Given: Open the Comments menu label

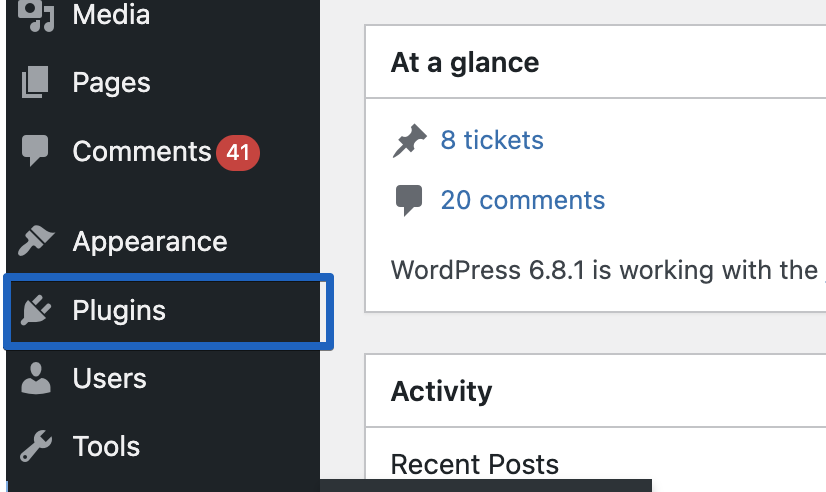Looking at the screenshot, I should (x=141, y=152).
